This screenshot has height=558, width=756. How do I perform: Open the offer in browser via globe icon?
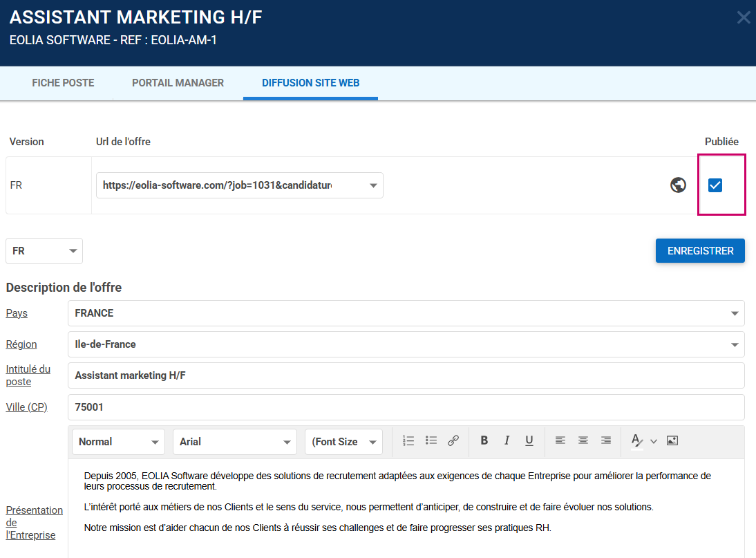pos(679,185)
